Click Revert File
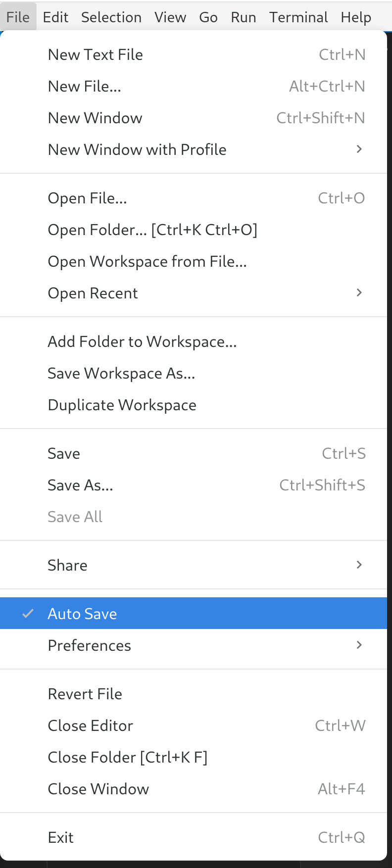The width and height of the screenshot is (392, 868). [85, 694]
